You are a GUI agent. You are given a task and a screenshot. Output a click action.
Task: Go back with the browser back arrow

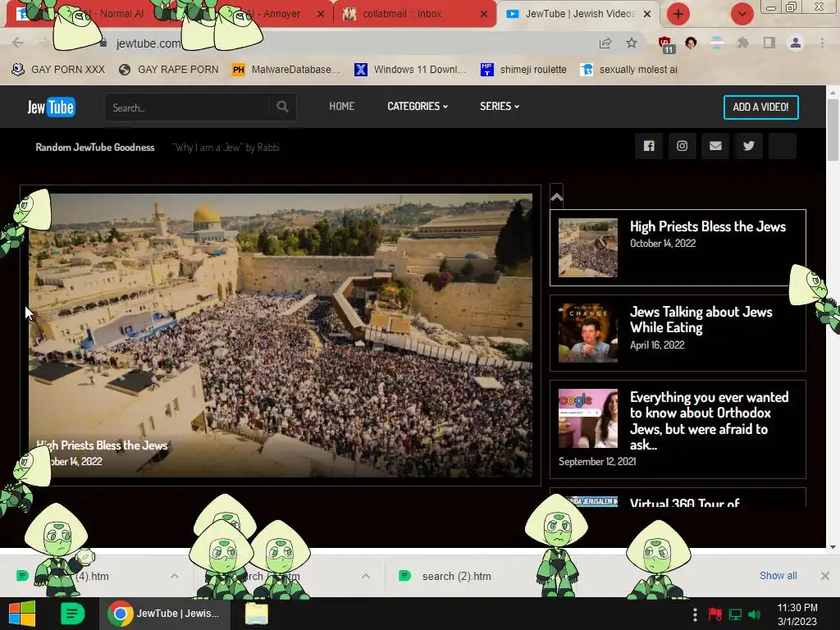pyautogui.click(x=18, y=43)
